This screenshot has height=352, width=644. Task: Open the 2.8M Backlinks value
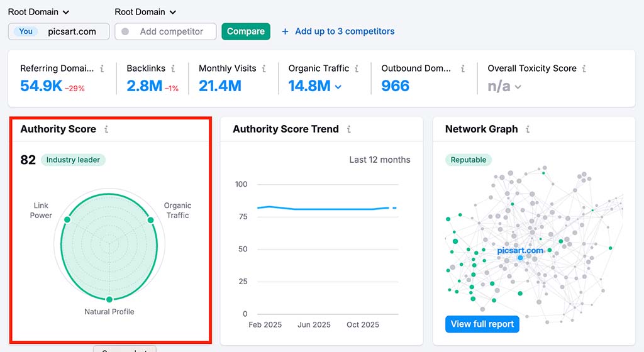pyautogui.click(x=144, y=86)
